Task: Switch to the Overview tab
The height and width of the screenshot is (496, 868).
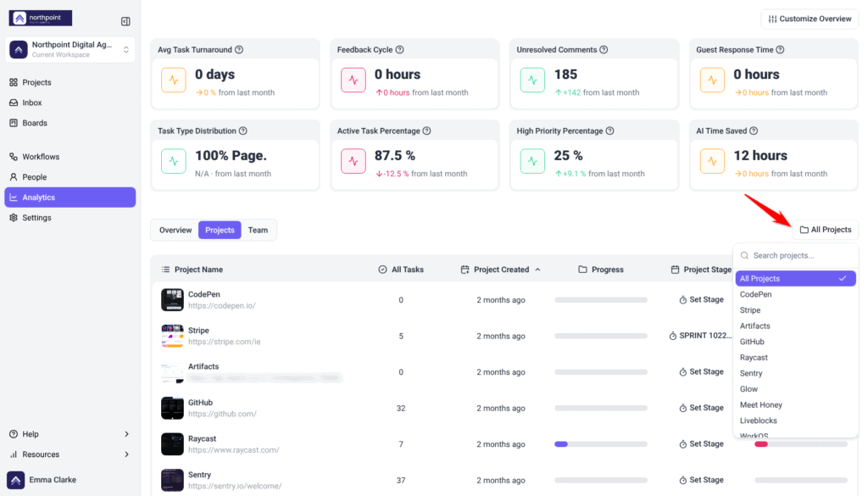Action: [x=175, y=231]
